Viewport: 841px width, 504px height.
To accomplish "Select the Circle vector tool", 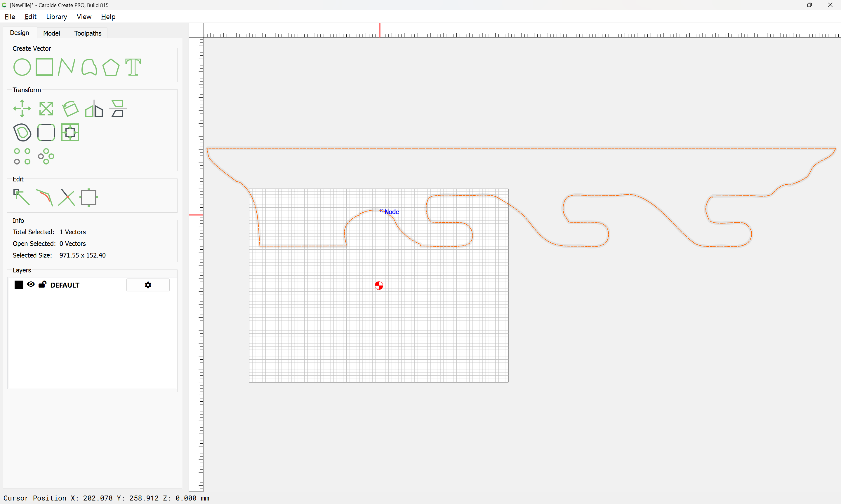I will pos(22,67).
